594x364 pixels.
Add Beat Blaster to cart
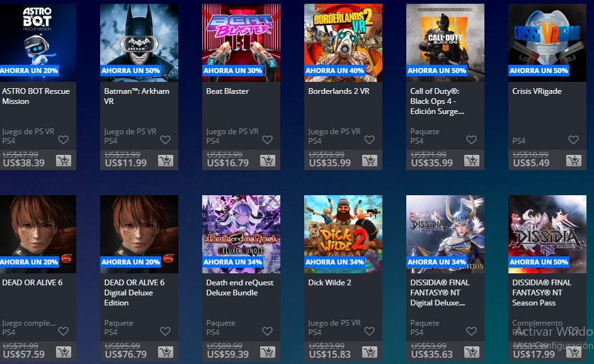[x=268, y=161]
